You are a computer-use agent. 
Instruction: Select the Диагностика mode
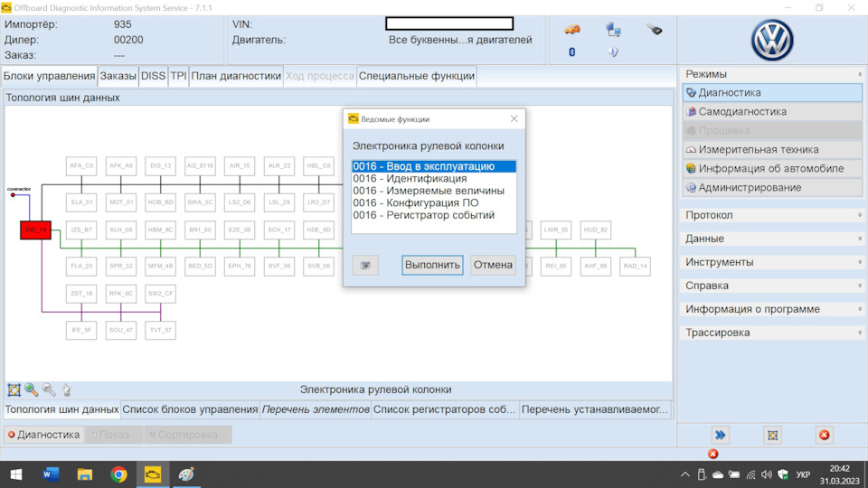pos(773,92)
